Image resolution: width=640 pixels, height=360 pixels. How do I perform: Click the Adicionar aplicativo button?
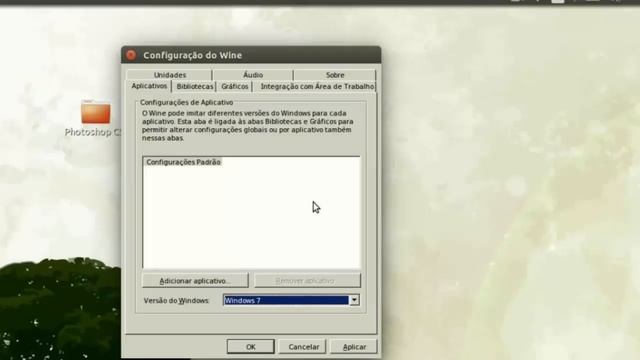click(195, 281)
